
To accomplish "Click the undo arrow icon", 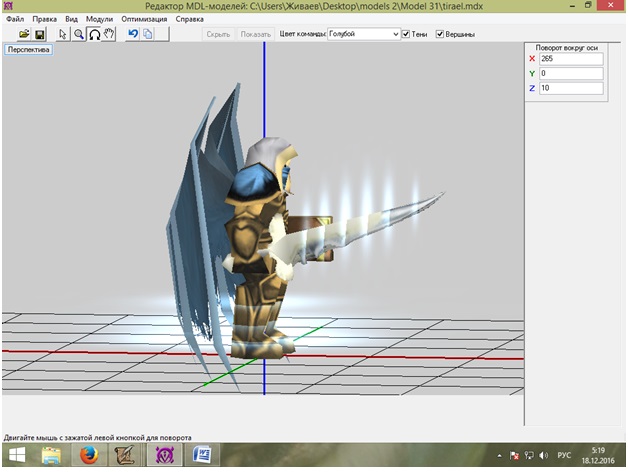I will 133,34.
